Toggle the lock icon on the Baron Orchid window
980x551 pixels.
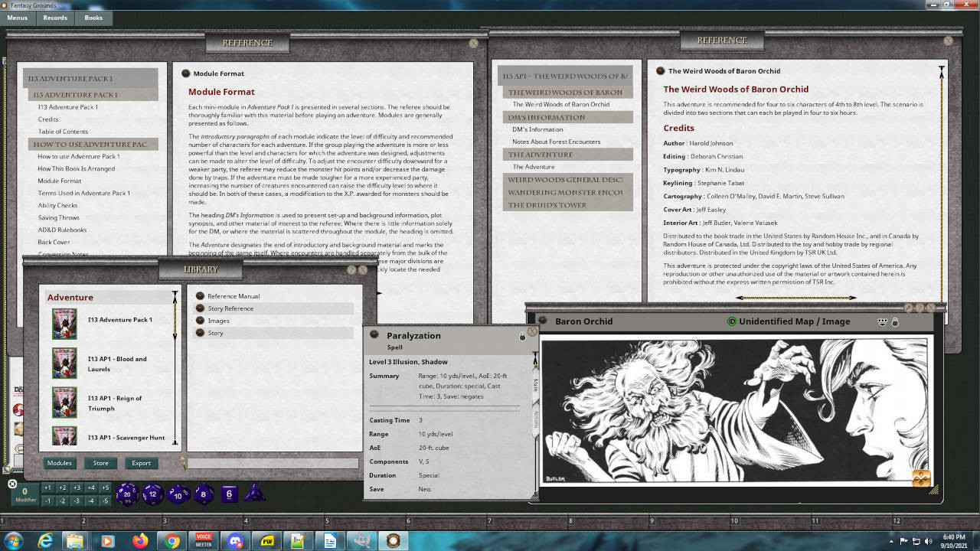(x=895, y=321)
